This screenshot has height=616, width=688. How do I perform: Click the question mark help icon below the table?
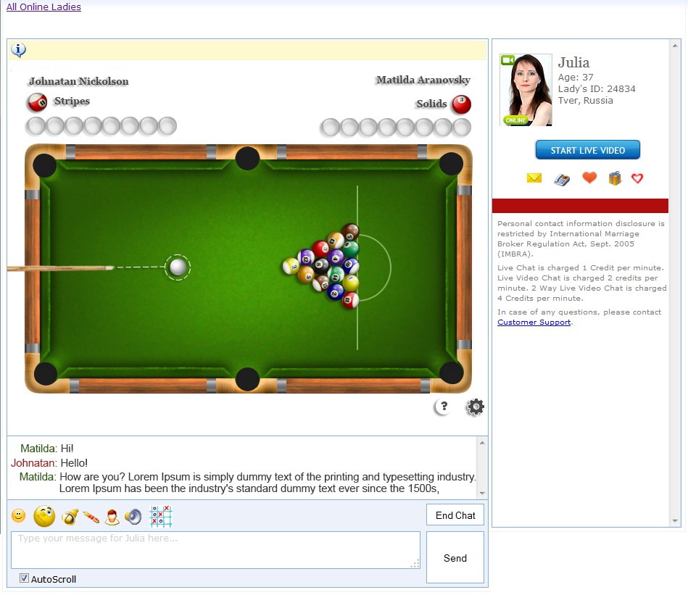444,407
